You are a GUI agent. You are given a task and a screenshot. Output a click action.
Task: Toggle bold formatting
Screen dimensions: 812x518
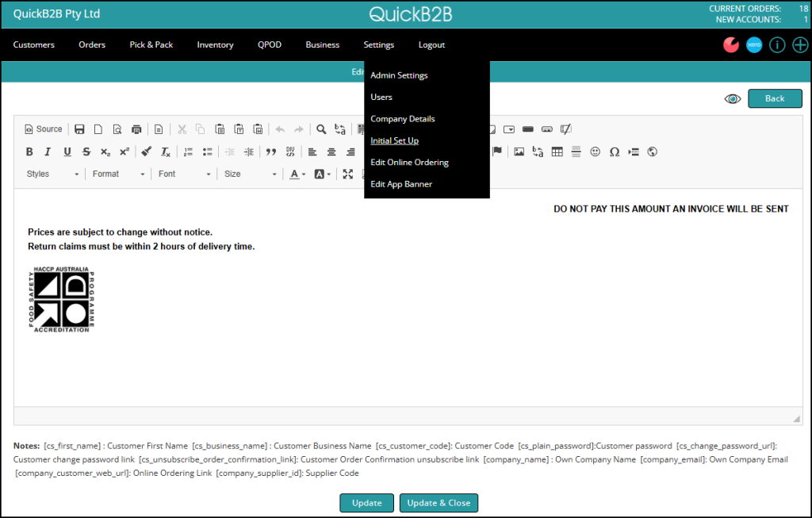(x=29, y=152)
